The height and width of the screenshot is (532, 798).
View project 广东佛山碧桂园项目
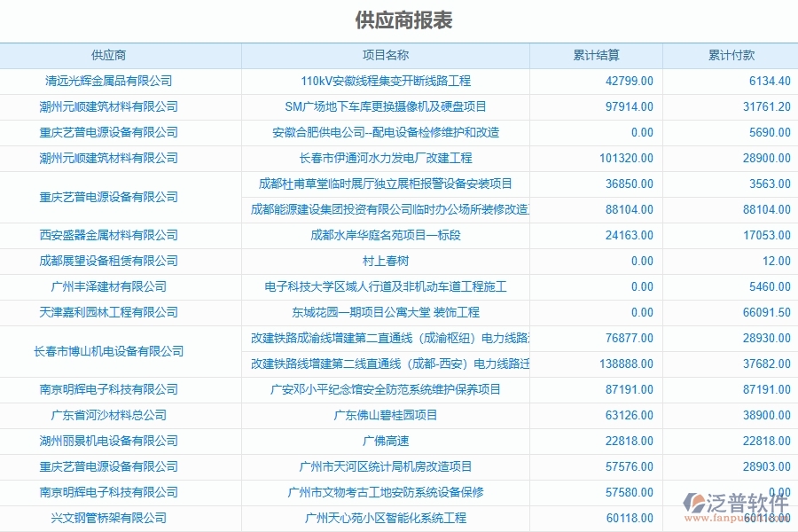tap(385, 415)
